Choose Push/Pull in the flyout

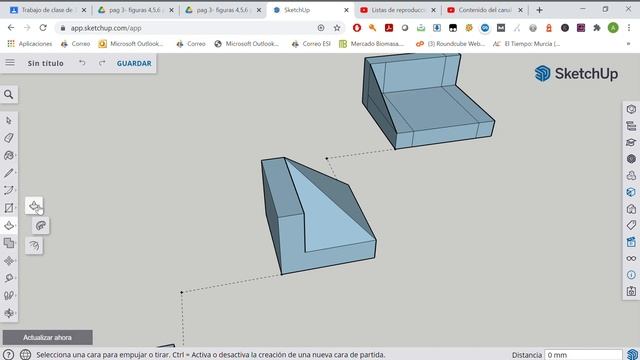click(34, 206)
